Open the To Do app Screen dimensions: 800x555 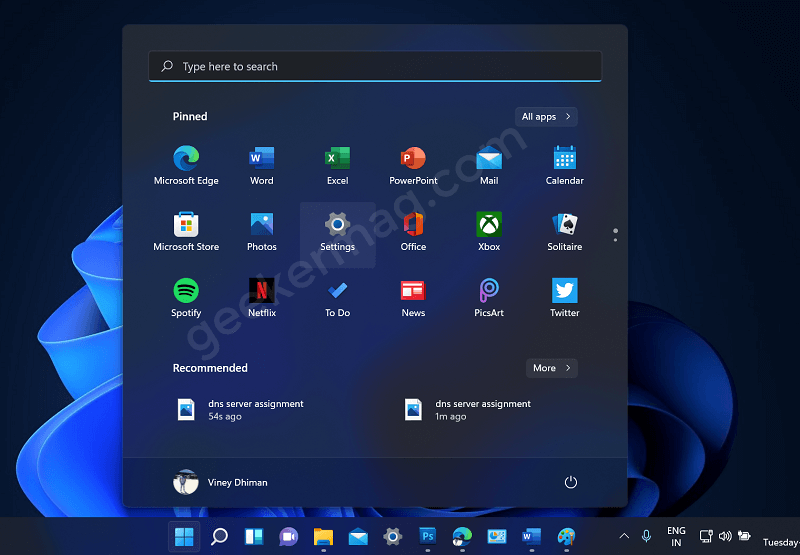337,298
